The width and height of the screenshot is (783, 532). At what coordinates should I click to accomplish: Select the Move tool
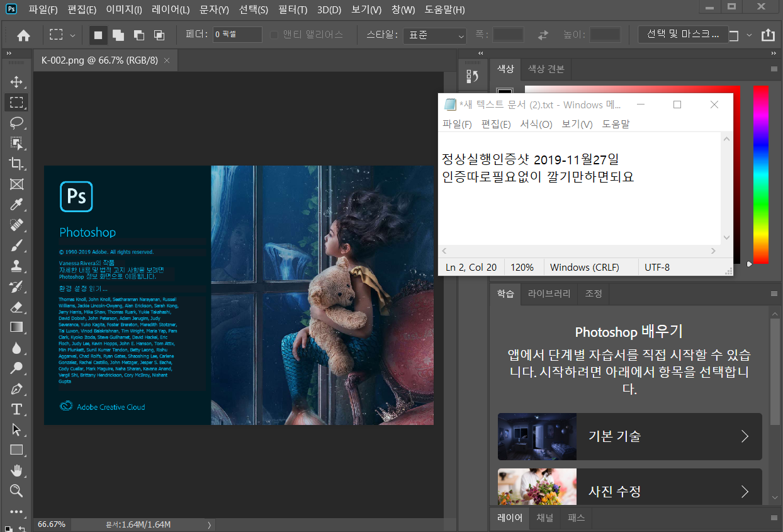16,82
